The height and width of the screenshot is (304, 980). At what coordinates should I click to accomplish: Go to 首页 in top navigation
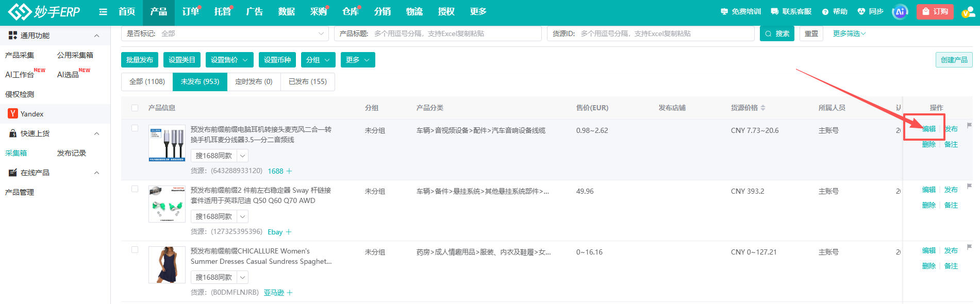pyautogui.click(x=126, y=11)
